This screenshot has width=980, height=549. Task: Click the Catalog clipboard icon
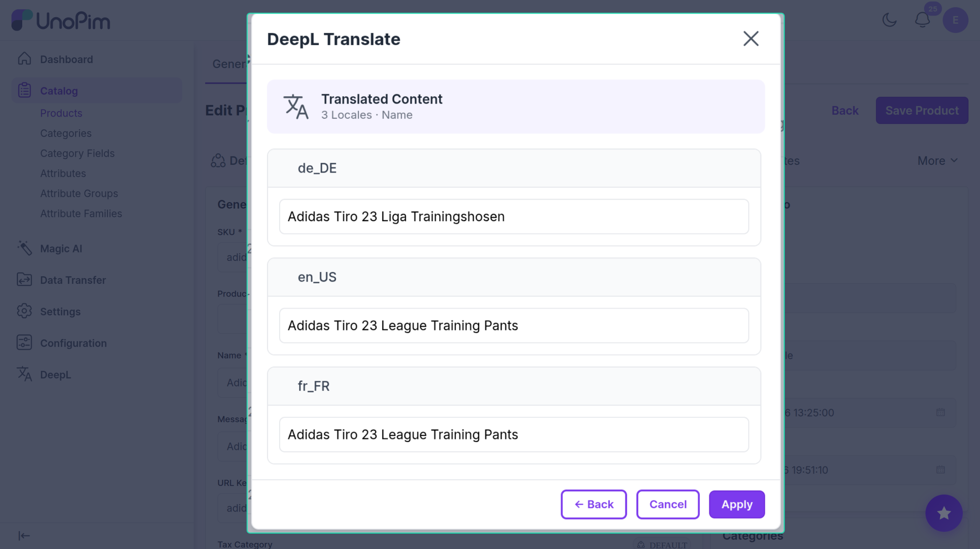(24, 90)
